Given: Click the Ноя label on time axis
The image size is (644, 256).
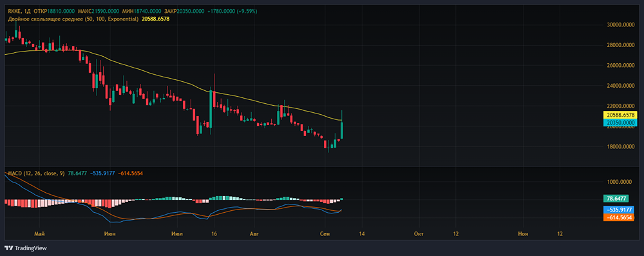Looking at the screenshot, I should (523, 234).
